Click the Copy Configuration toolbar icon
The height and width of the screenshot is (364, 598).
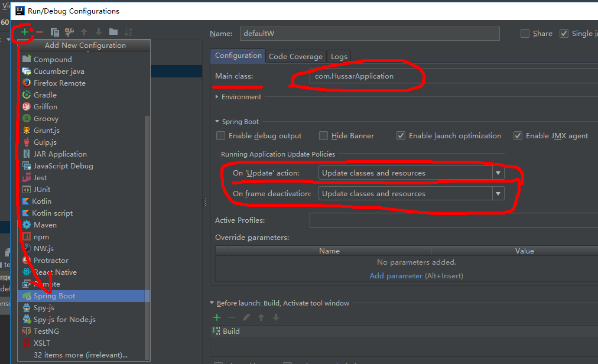[54, 32]
